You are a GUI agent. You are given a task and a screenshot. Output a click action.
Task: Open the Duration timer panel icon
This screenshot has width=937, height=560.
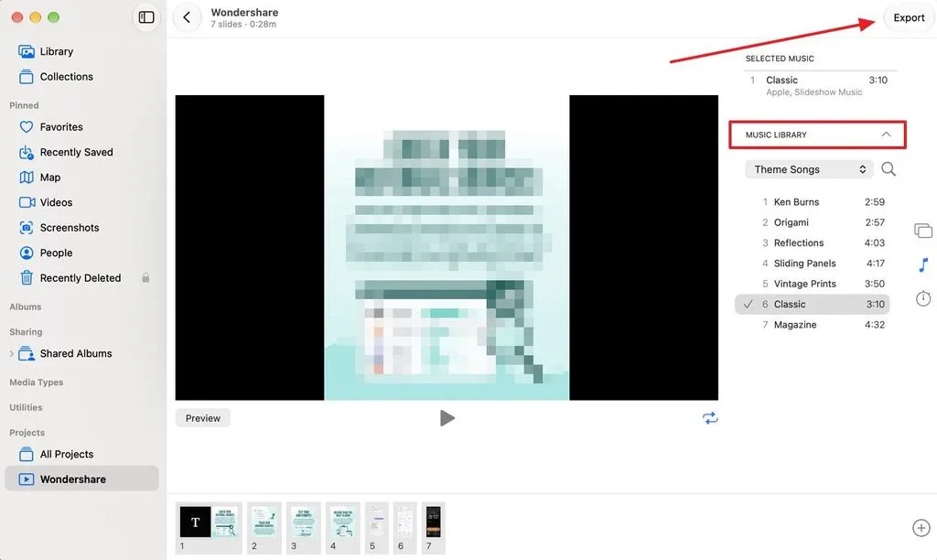pos(923,297)
